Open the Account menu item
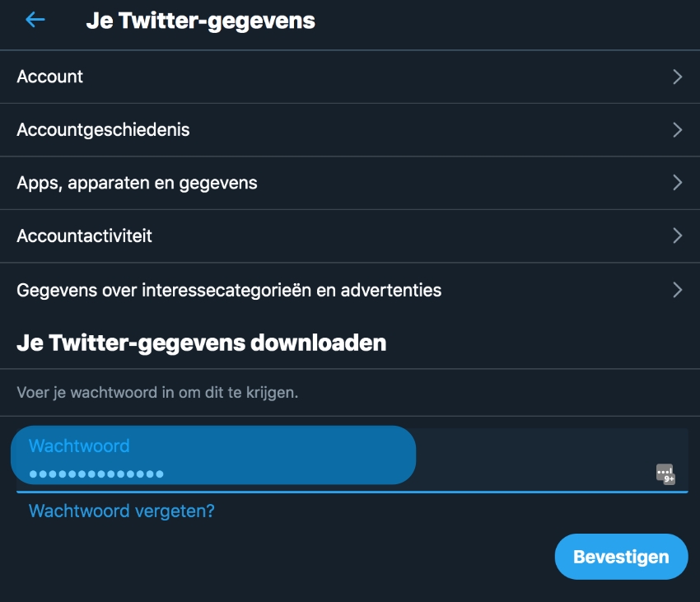This screenshot has height=602, width=700. (x=50, y=77)
